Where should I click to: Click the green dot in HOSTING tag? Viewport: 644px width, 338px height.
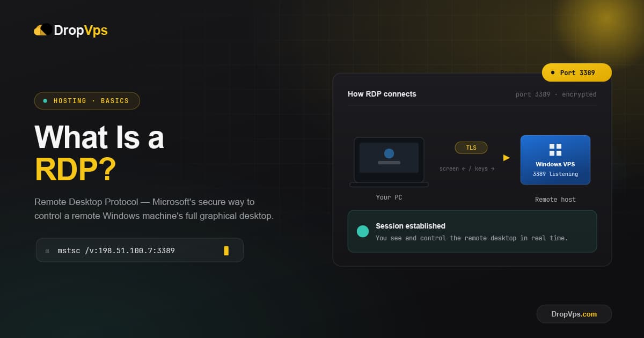point(45,101)
